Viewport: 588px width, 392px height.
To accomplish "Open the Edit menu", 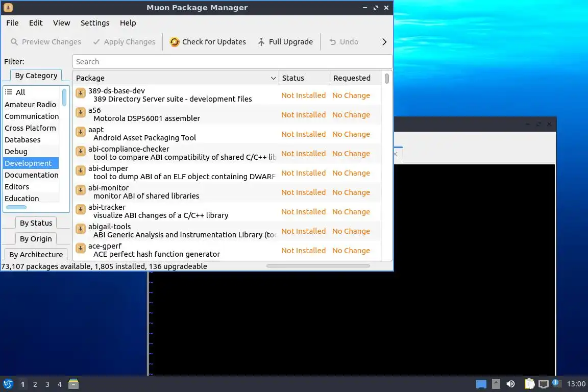I will click(36, 23).
